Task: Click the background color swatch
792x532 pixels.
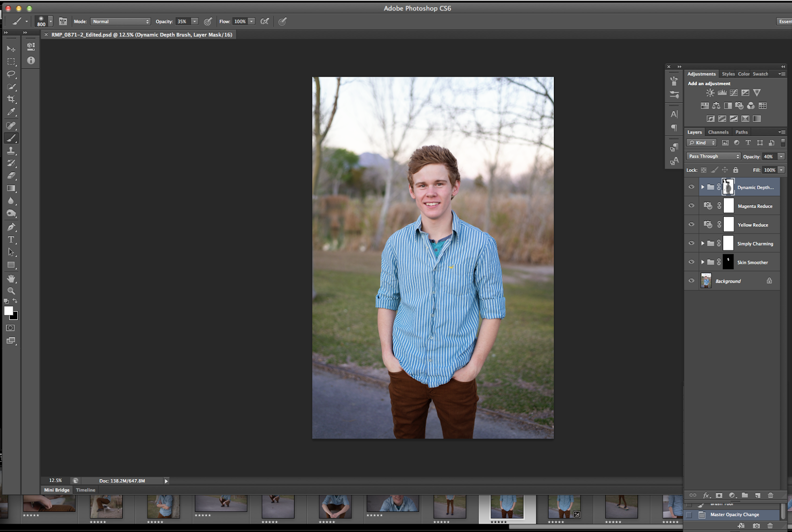Action: [x=15, y=317]
